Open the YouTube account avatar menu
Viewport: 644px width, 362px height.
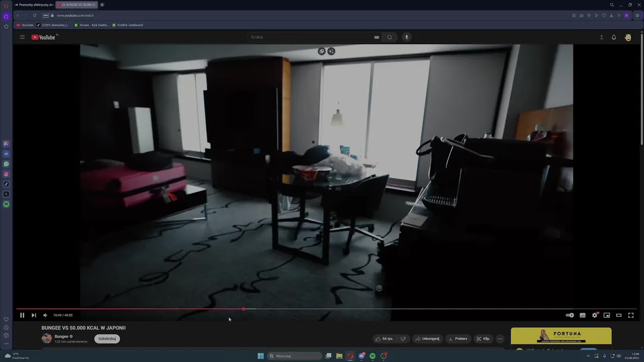click(x=628, y=37)
